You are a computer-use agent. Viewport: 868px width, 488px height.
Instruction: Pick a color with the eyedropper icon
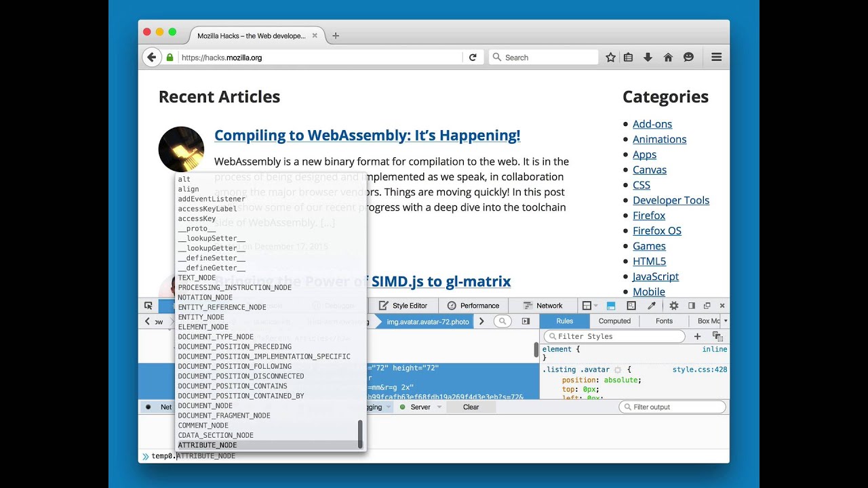(652, 306)
